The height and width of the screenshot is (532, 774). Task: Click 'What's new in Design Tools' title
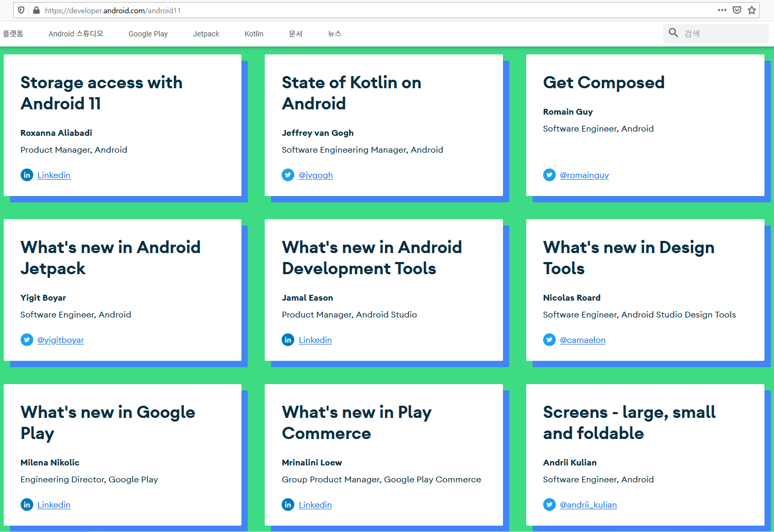pos(629,258)
